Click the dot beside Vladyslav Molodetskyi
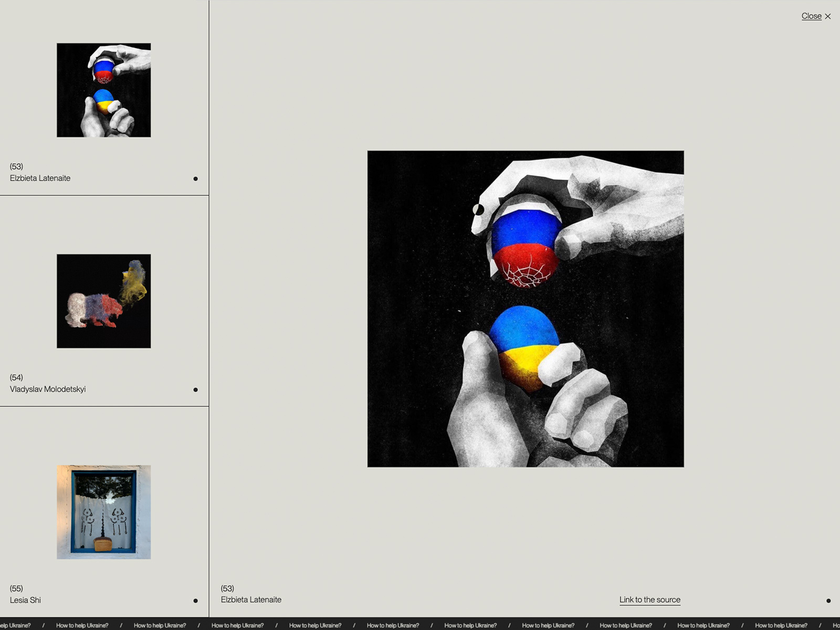Viewport: 840px width, 630px height. [195, 390]
